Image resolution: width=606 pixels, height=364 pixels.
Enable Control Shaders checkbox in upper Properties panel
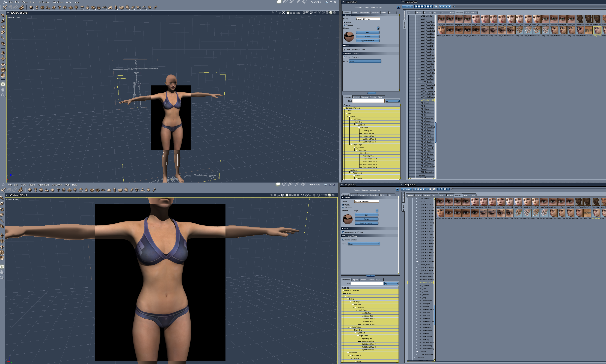click(344, 57)
